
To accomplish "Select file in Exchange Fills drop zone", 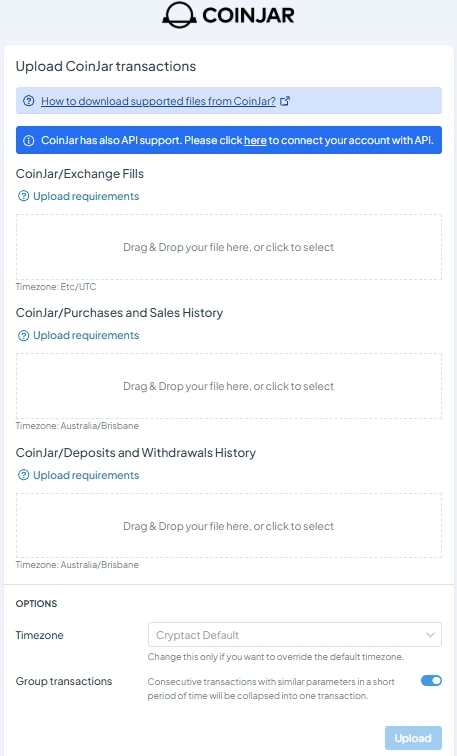I will (x=228, y=247).
